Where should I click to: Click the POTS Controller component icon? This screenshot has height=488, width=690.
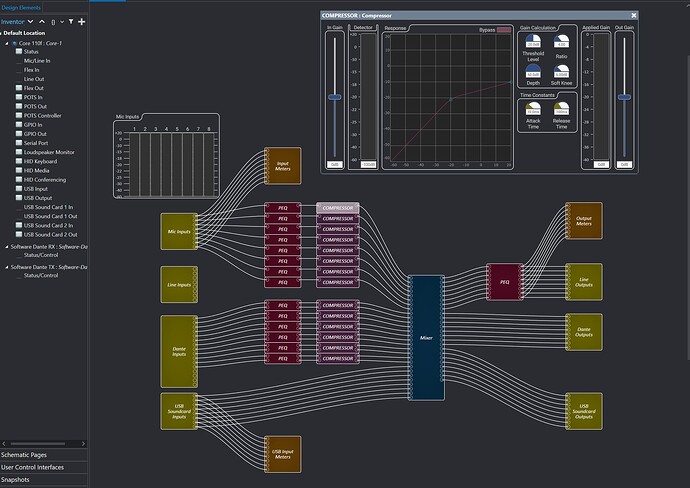pos(19,116)
